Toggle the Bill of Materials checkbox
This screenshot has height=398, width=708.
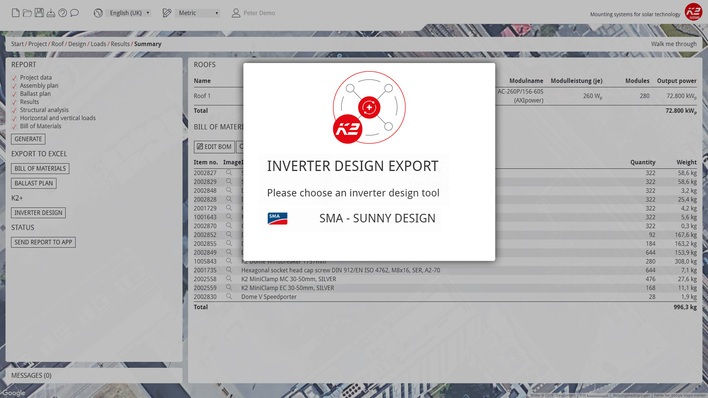pos(14,126)
